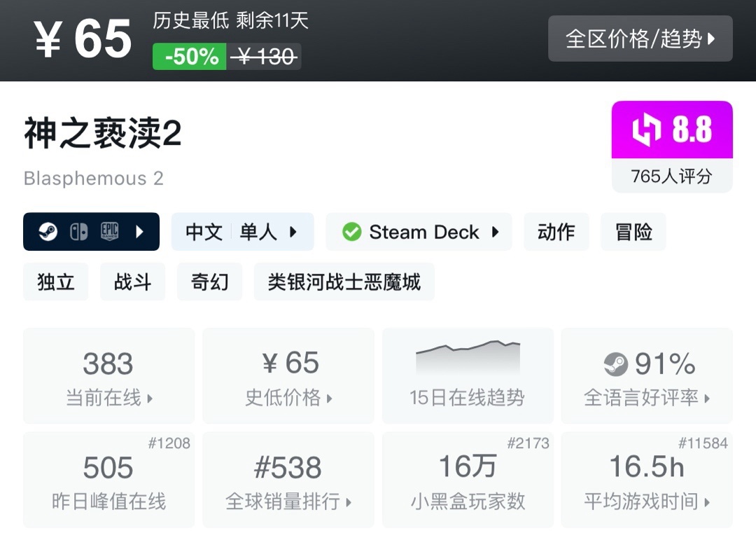Screen dimensions: 756x540
Task: Expand the 中文 单人 language options
Action: pyautogui.click(x=242, y=232)
